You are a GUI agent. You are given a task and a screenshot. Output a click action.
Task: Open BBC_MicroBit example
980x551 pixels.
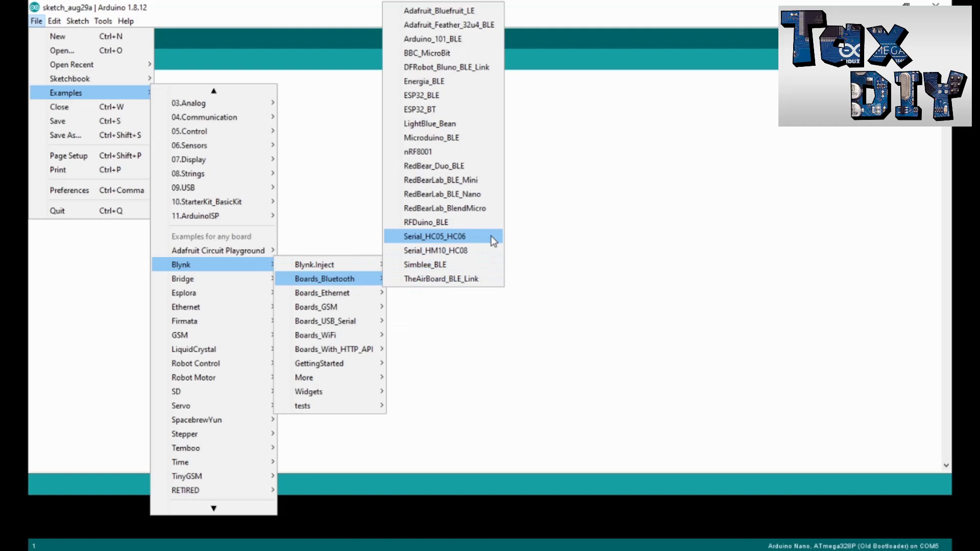click(443, 53)
